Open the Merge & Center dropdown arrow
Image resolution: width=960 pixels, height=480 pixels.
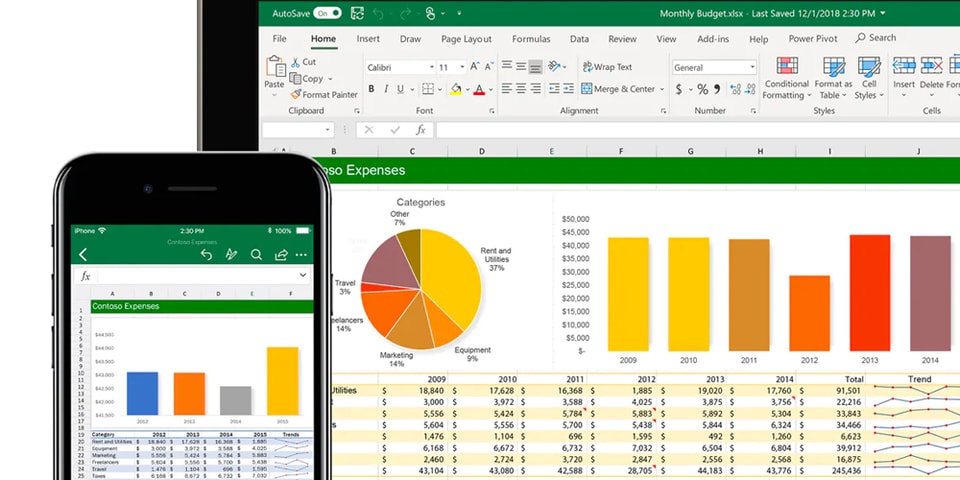tap(662, 89)
